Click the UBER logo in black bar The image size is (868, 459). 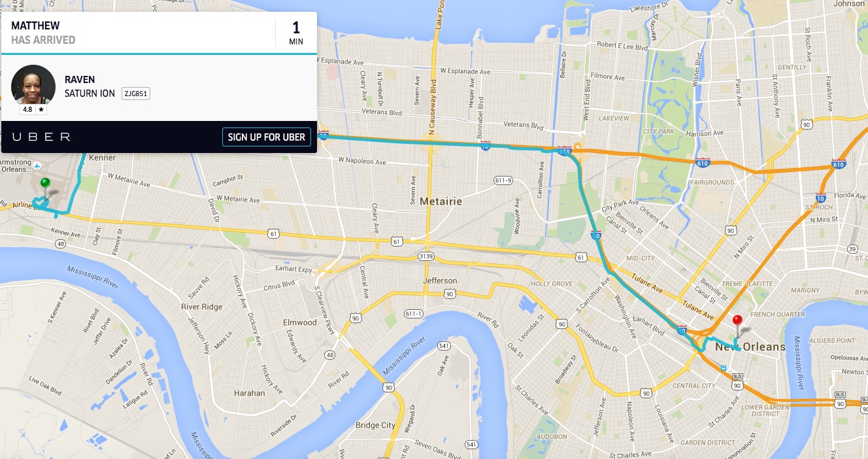point(41,137)
